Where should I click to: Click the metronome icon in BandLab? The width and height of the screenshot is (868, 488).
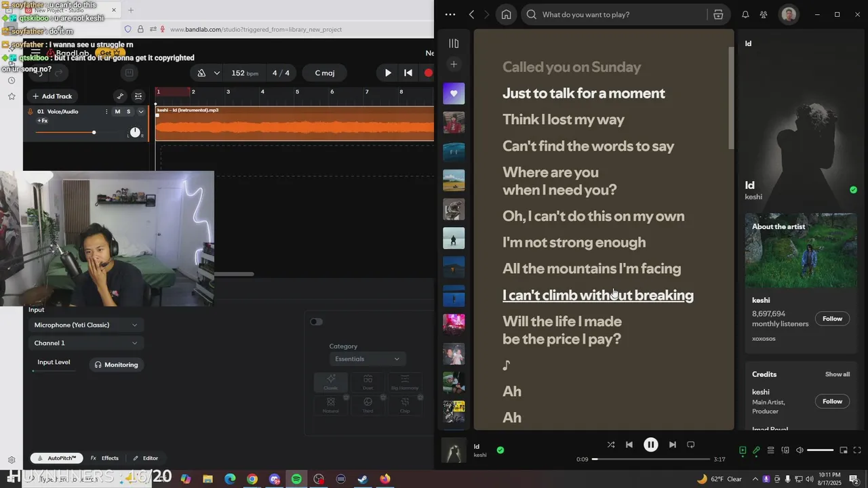201,73
